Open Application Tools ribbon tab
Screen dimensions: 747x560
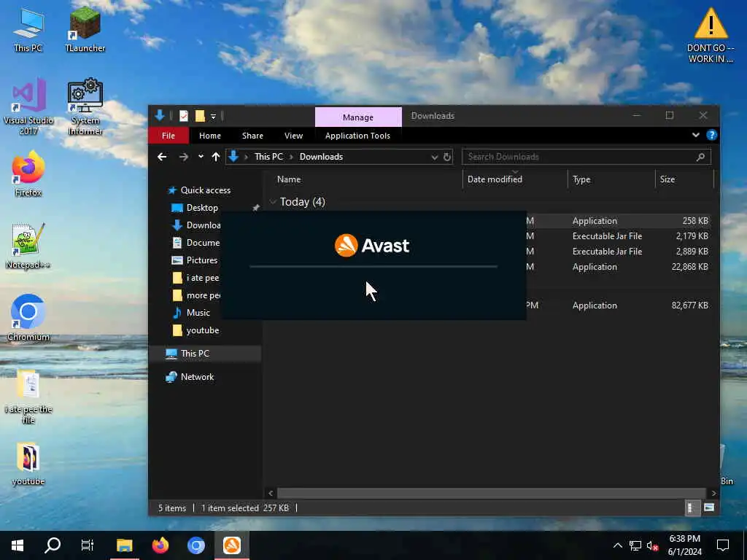coord(357,136)
